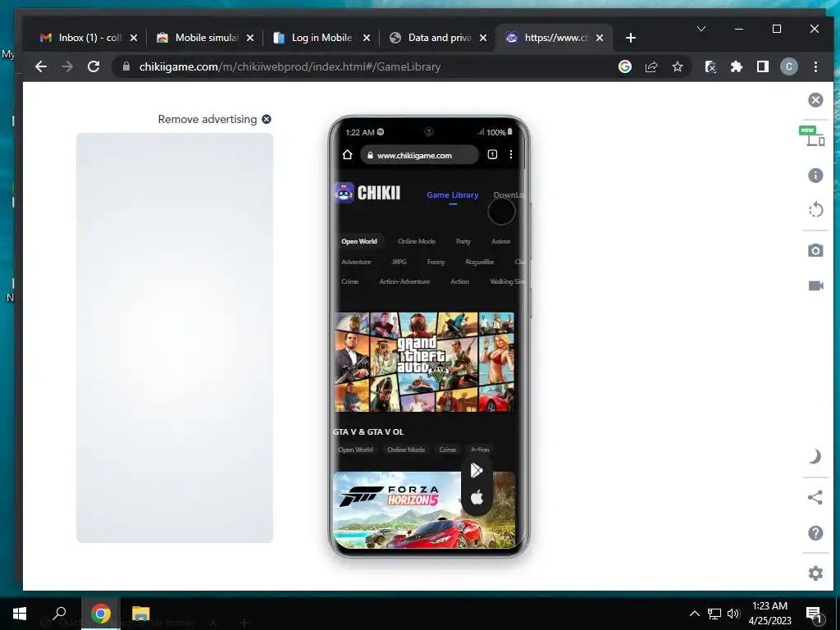Share the simulator via share icon

(815, 497)
